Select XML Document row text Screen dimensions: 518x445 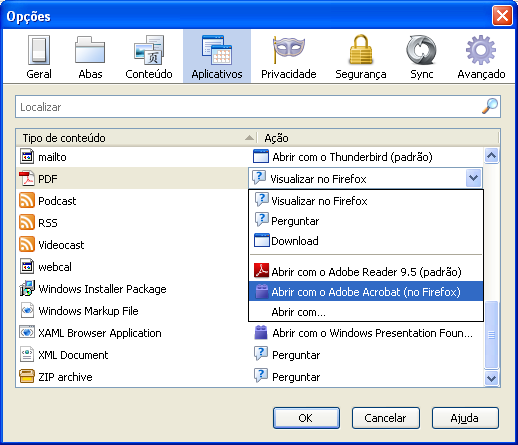[x=73, y=355]
